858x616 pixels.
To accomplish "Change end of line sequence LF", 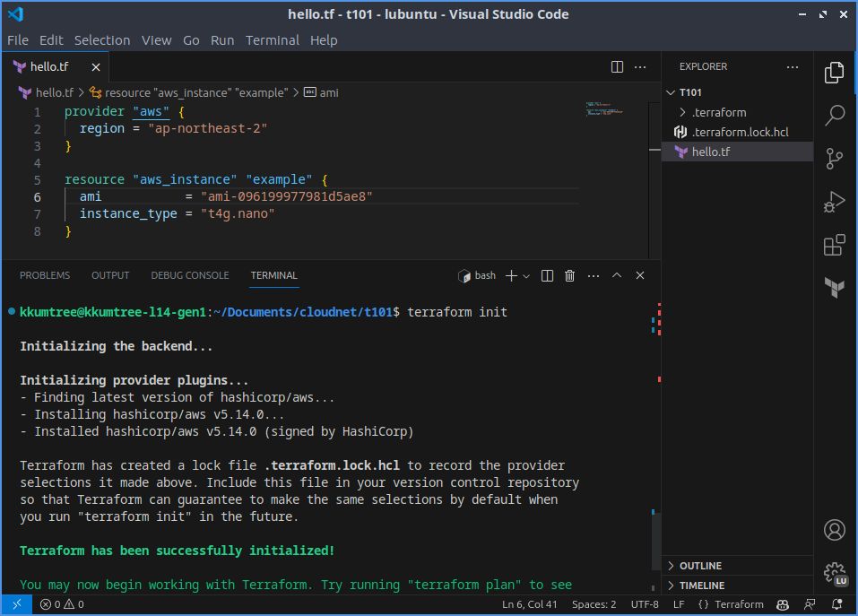I will [x=679, y=604].
